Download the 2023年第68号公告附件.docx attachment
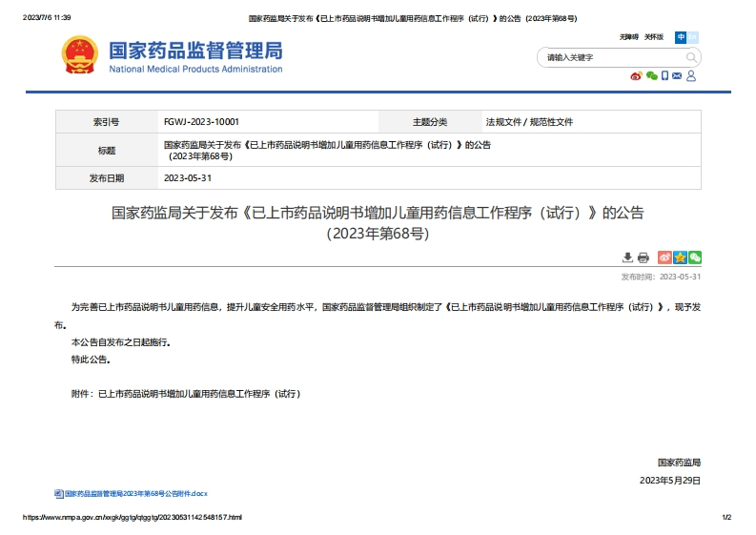756x535 pixels. [x=135, y=494]
